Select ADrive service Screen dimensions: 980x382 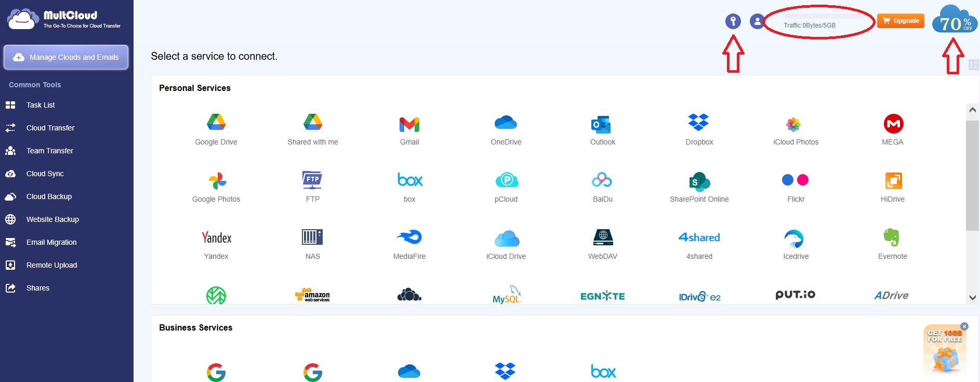click(892, 295)
